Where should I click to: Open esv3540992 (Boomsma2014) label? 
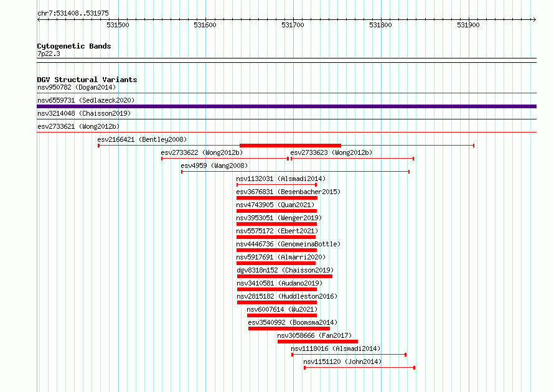pos(293,322)
